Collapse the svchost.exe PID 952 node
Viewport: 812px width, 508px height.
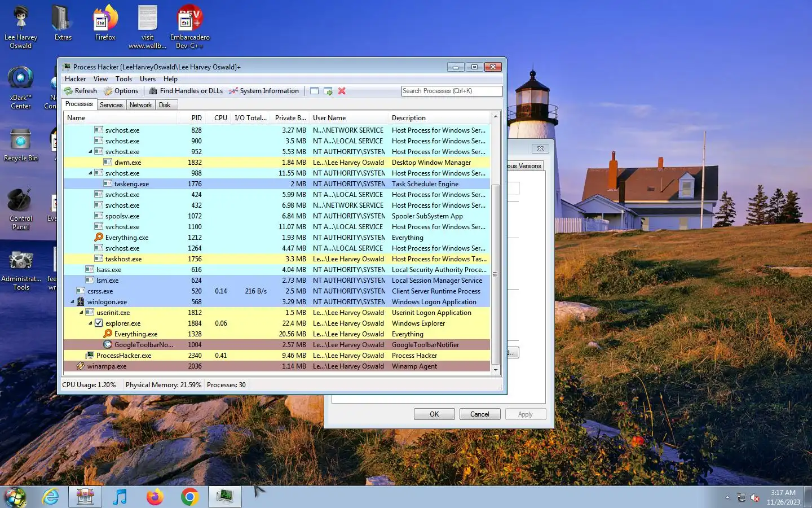coord(90,152)
